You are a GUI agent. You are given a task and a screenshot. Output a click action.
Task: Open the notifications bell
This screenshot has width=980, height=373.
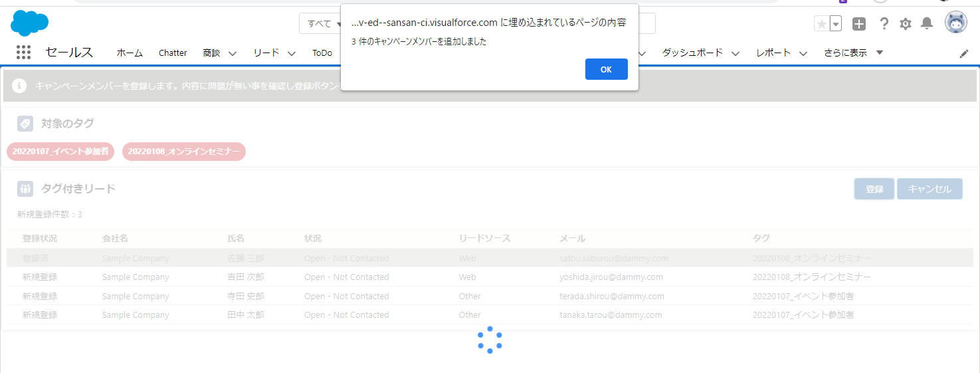click(927, 24)
